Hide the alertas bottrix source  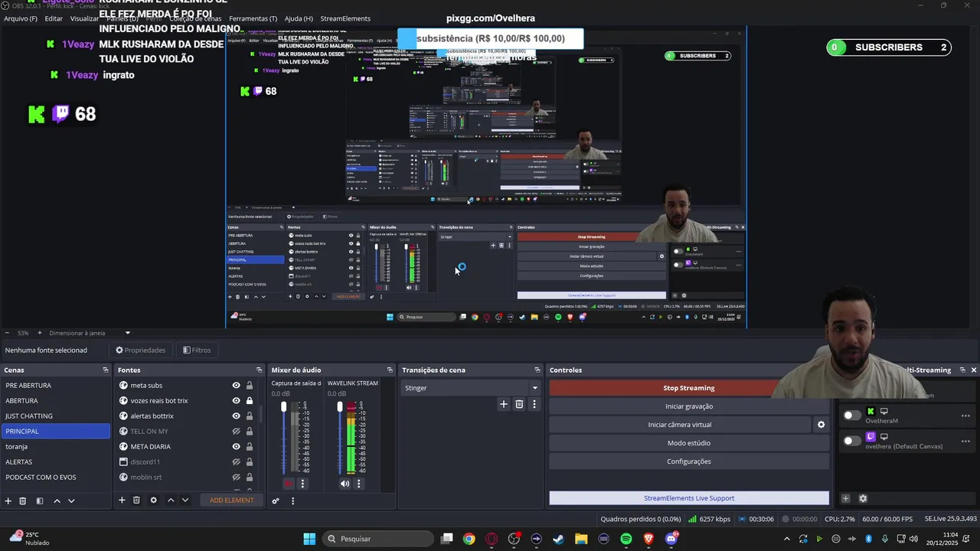[237, 416]
